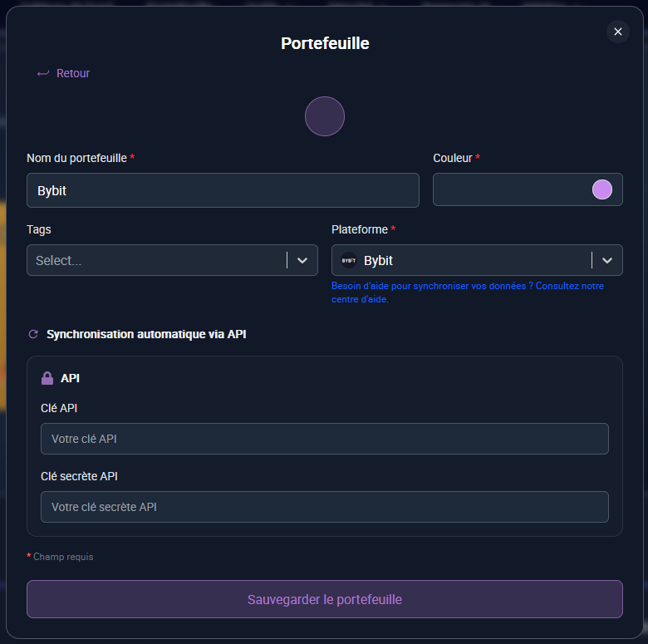Click Sauvegarder le portefeuille button
Screen dimensions: 648x644
click(x=324, y=599)
